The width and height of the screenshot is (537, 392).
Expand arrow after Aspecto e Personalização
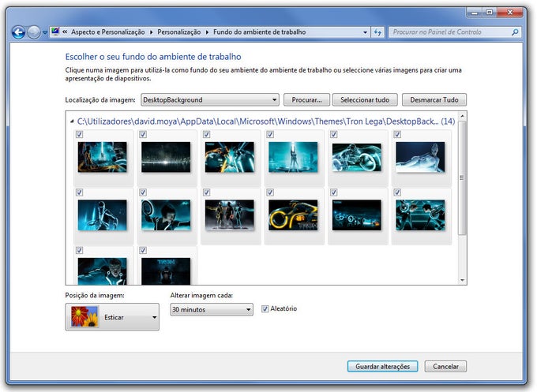[x=151, y=32]
